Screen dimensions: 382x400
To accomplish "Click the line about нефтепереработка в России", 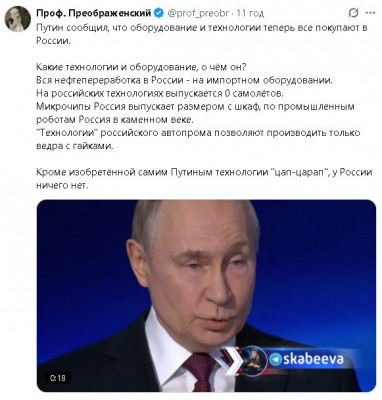I will 184,80.
